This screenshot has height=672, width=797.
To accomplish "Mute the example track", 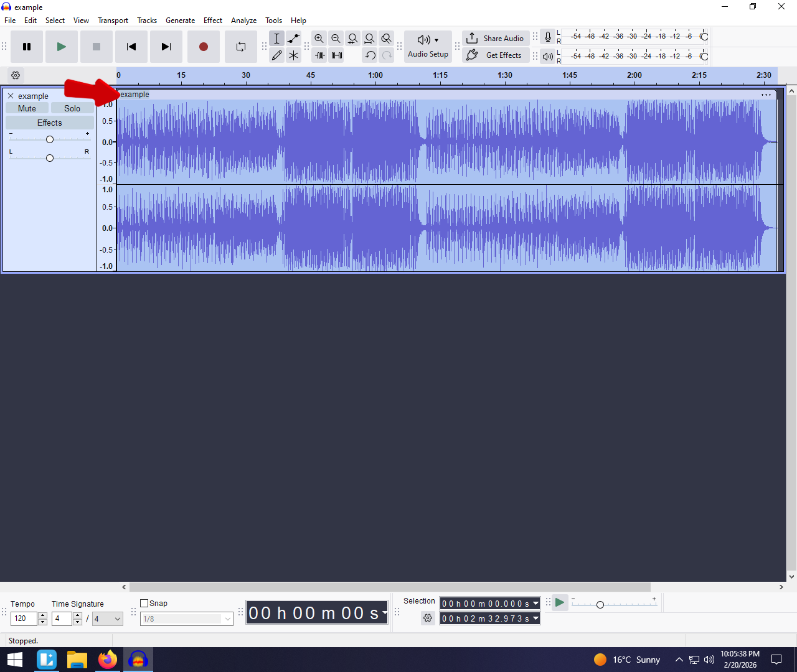I will [x=27, y=108].
